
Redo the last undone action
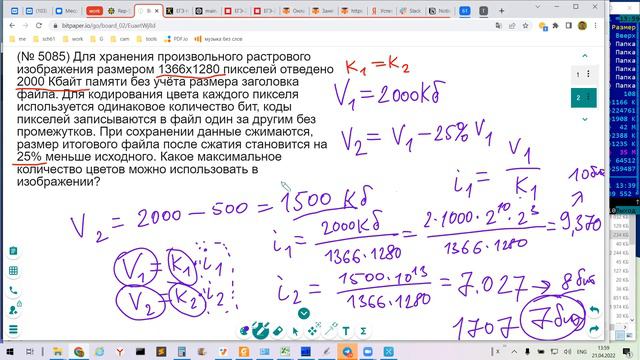point(594,329)
